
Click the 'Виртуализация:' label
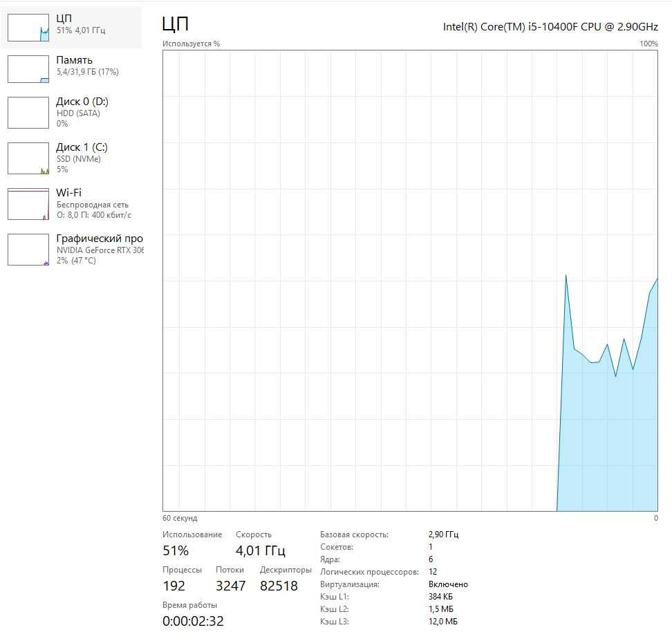350,584
